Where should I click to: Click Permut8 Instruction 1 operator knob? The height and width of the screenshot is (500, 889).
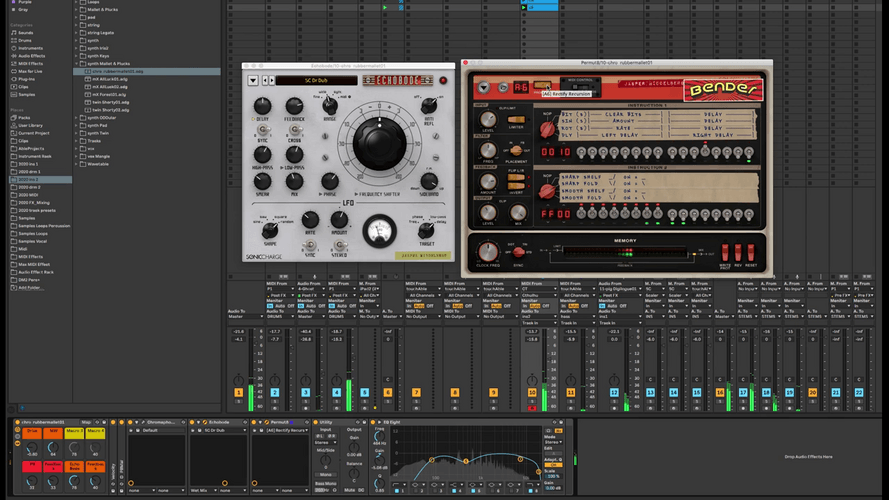[x=547, y=129]
